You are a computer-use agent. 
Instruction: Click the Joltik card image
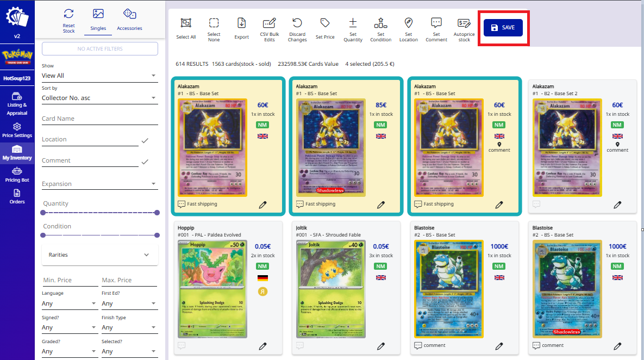click(x=330, y=289)
